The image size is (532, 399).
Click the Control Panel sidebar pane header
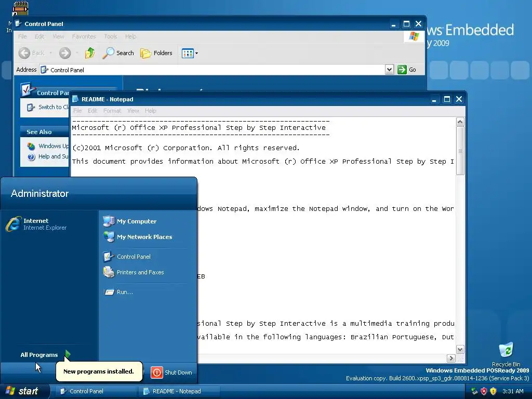click(x=45, y=92)
